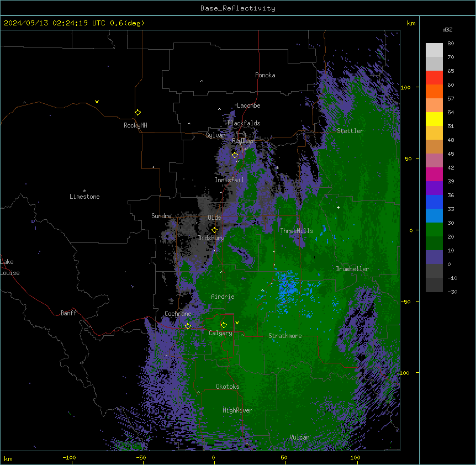Click the RedDeer city label

tap(243, 141)
